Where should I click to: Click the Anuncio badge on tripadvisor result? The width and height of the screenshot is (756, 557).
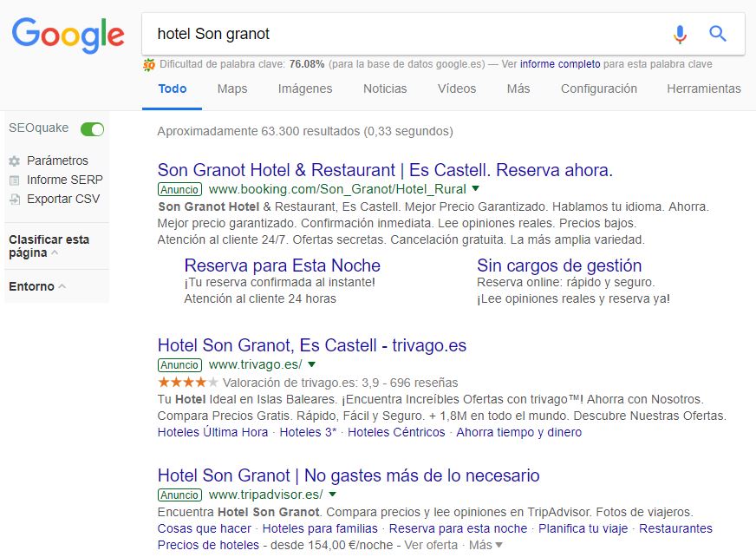pos(179,495)
